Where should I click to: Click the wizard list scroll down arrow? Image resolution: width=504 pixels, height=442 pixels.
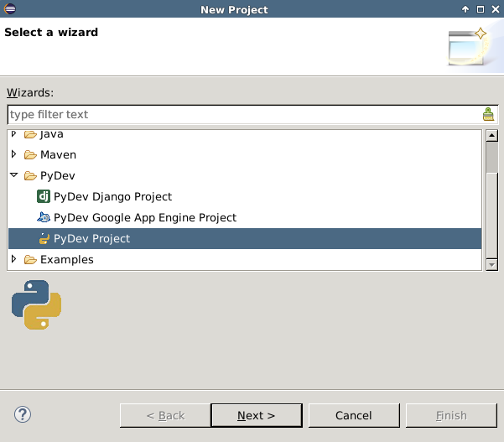[x=491, y=265]
